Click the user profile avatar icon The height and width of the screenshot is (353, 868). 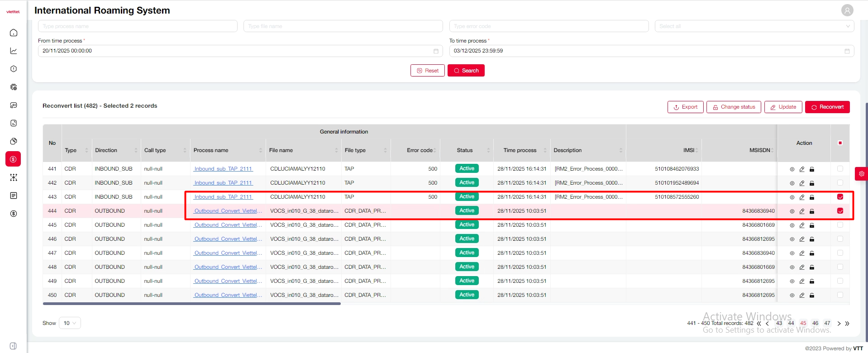tap(847, 10)
